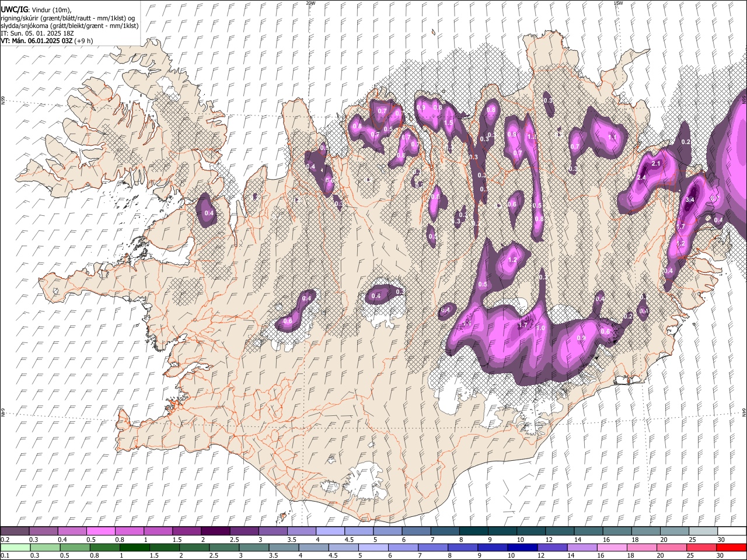Click the '1.5' precipitation value on the map
Image resolution: width=747 pixels, height=560 pixels.
(448, 123)
